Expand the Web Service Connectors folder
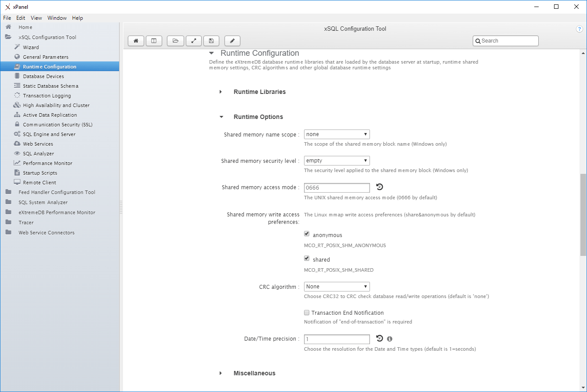This screenshot has width=587, height=392. click(x=8, y=232)
